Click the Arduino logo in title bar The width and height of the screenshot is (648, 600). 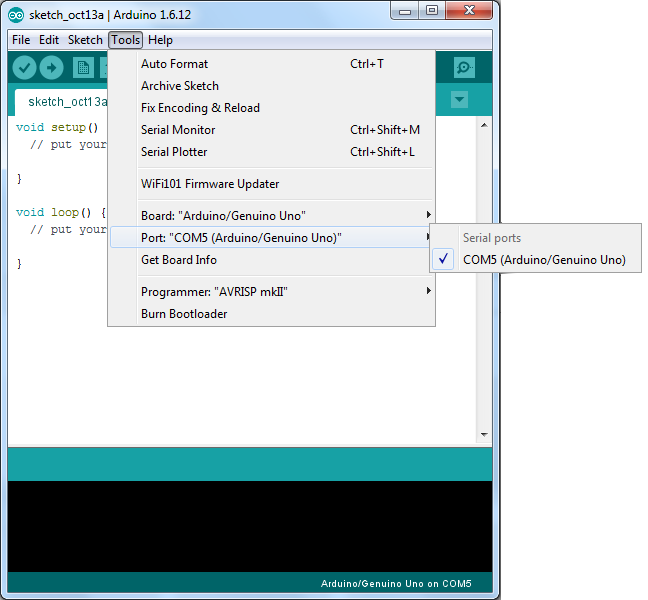(16, 15)
